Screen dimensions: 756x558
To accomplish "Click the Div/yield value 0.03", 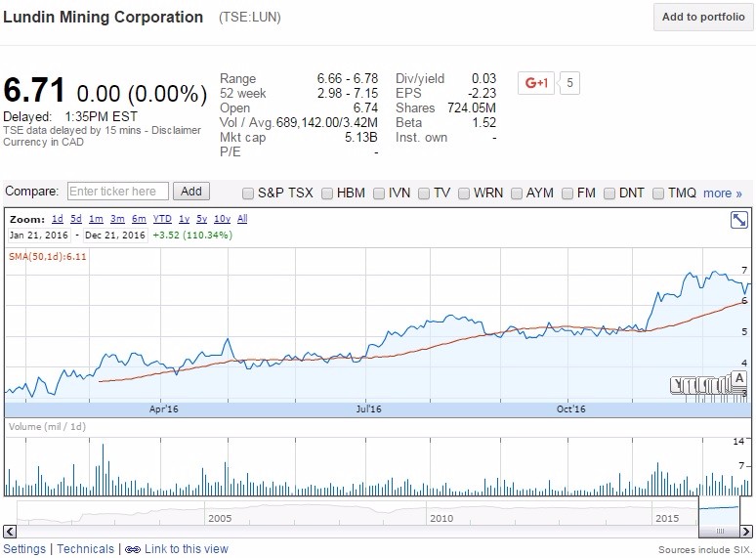I will [483, 78].
